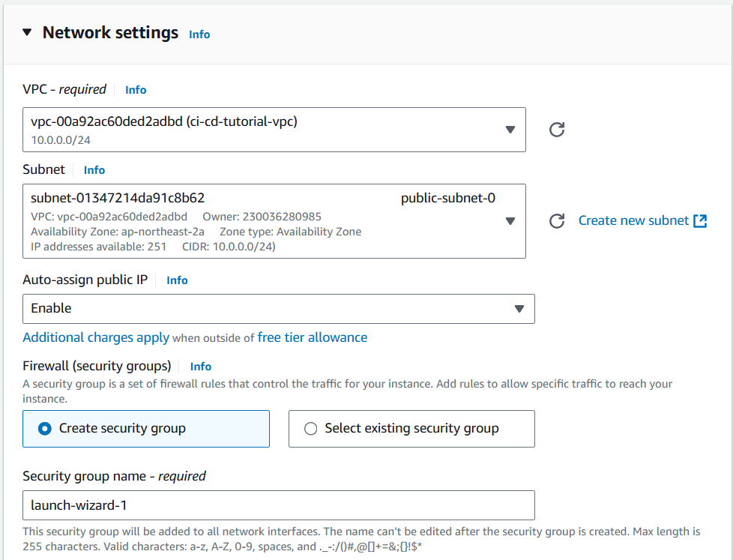Click the public-subnet-0 subnet name text
The height and width of the screenshot is (560, 733).
tap(448, 198)
